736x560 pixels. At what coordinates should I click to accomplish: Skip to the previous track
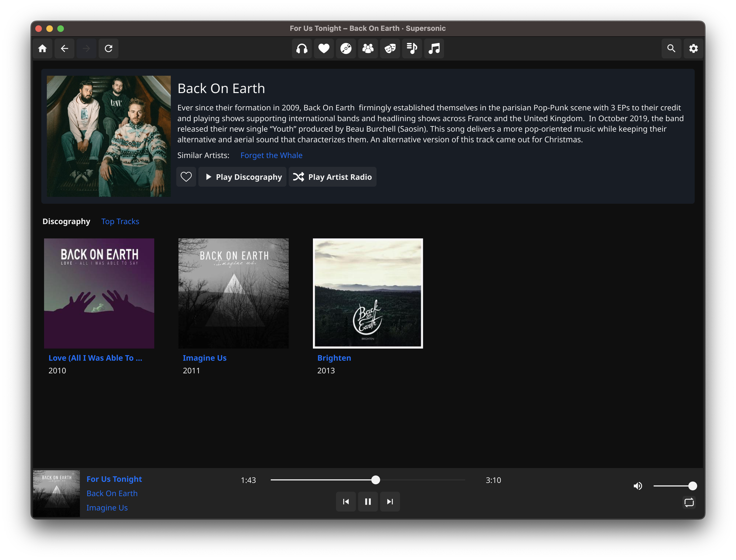pos(346,502)
